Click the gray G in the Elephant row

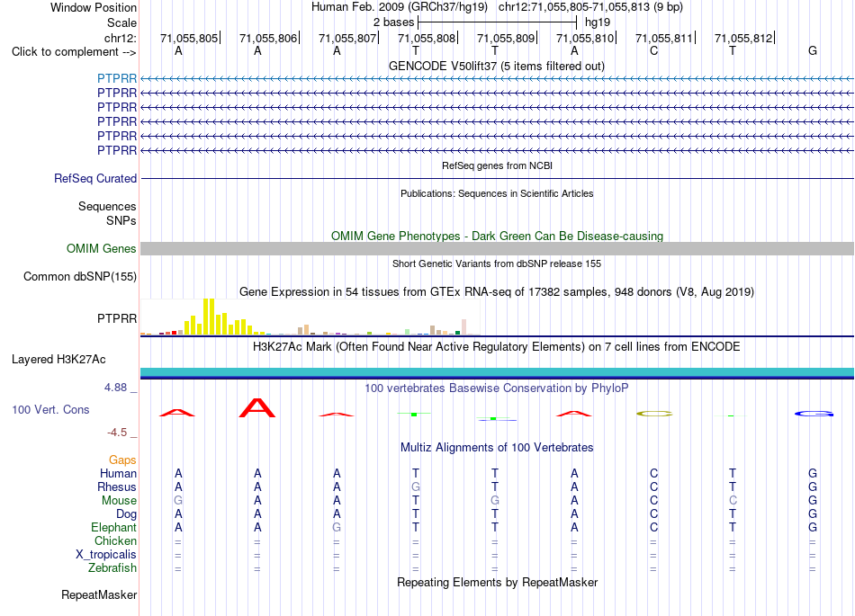pos(337,528)
